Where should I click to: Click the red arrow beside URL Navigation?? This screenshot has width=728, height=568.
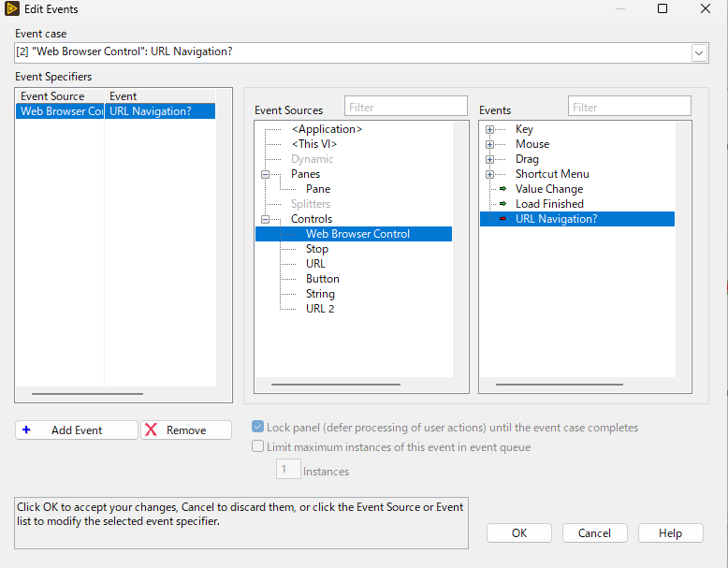[502, 219]
